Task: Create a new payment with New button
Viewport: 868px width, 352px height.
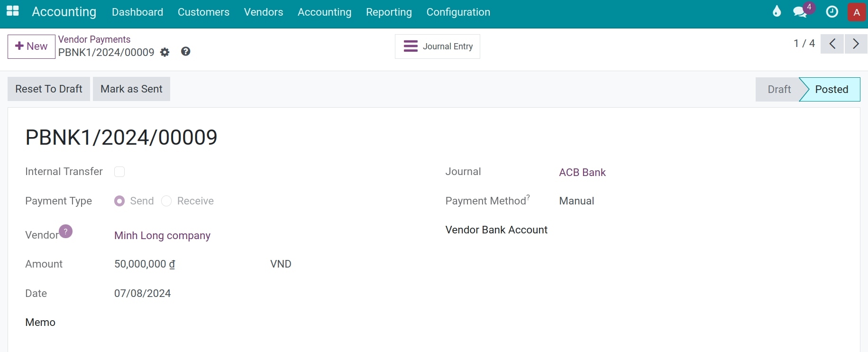Action: click(31, 46)
